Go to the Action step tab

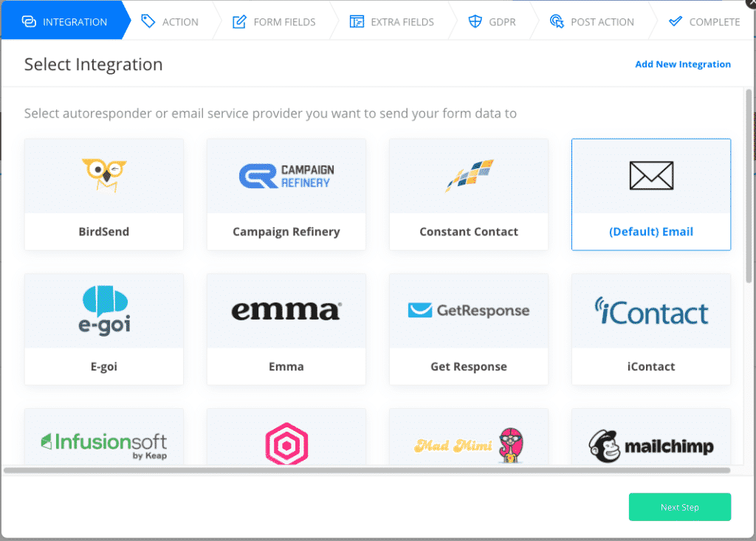coord(170,21)
